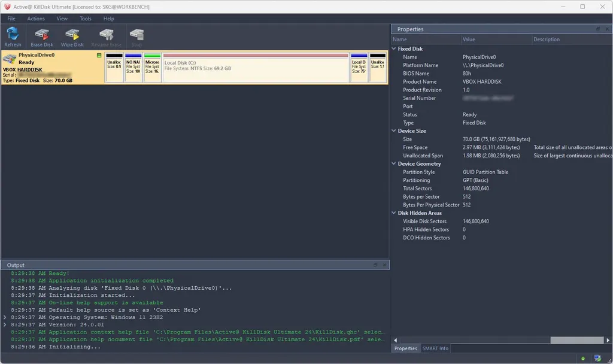The height and width of the screenshot is (364, 613).
Task: Select the HPA Hidden Sectors row
Action: tap(502, 229)
